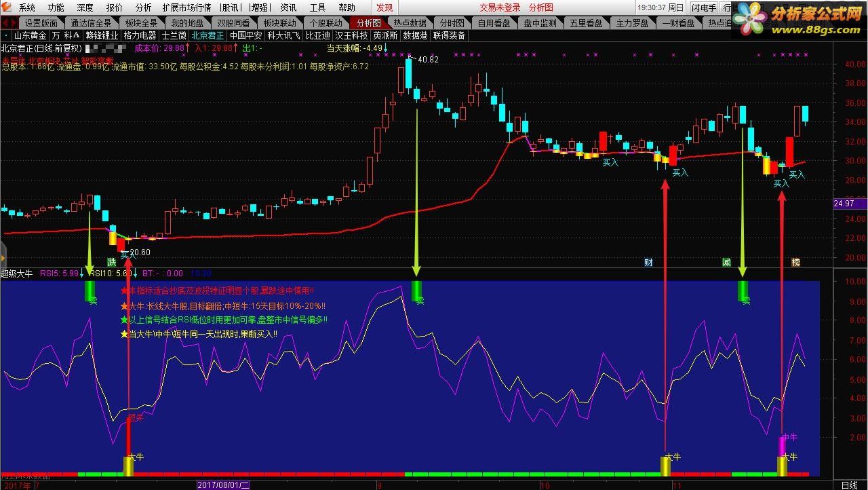Select stock 联得装备 in the quick bar
The width and height of the screenshot is (868, 490).
coord(449,35)
